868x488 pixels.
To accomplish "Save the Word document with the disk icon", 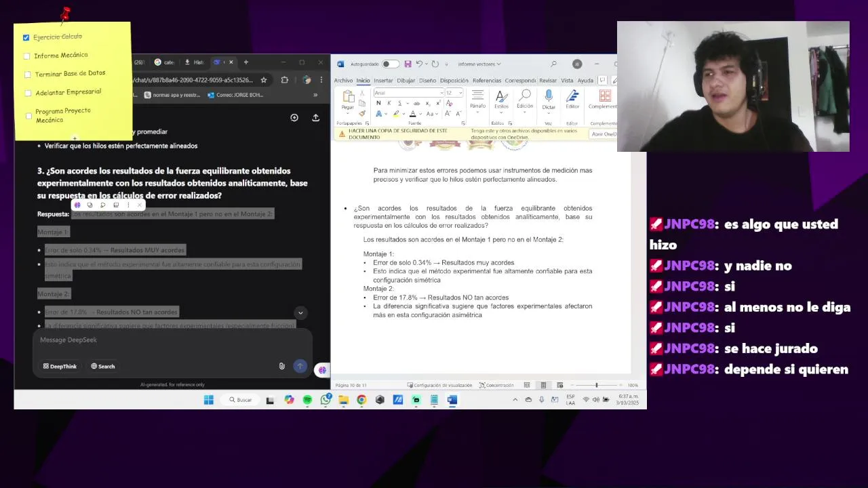I will coord(408,64).
